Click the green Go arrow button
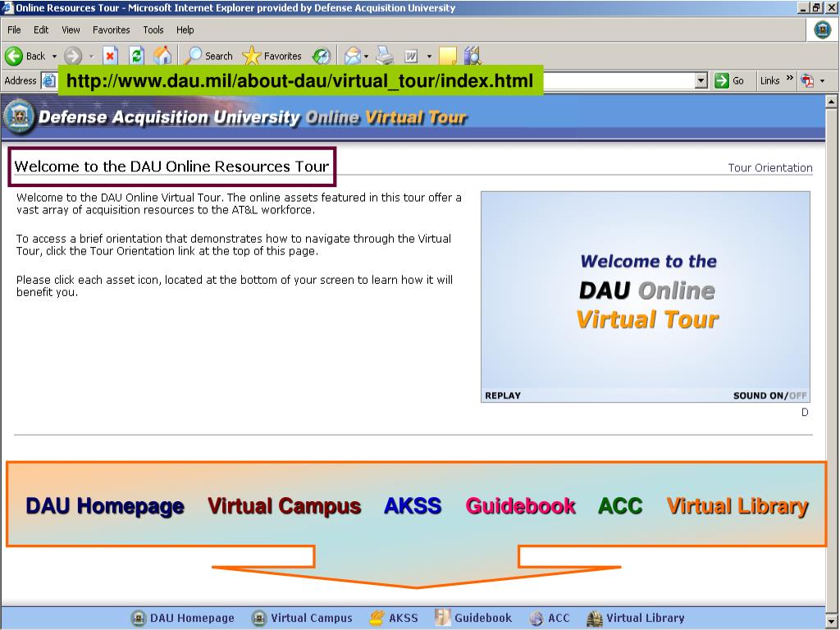The image size is (840, 630). pos(729,81)
